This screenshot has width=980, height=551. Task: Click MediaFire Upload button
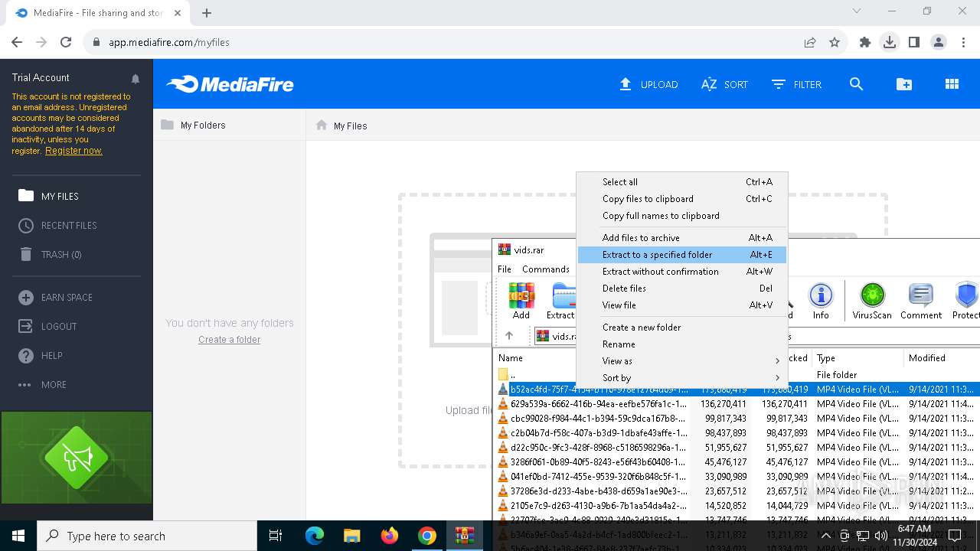(648, 84)
